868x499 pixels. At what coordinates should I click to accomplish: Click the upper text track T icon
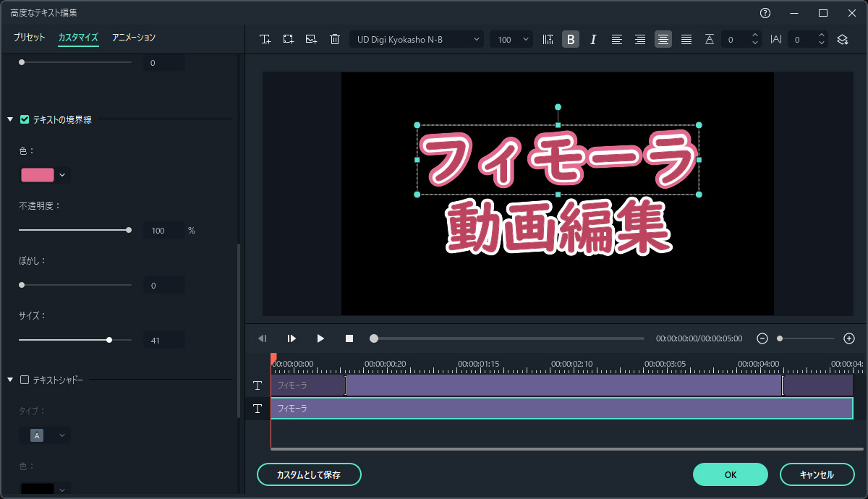pos(258,385)
